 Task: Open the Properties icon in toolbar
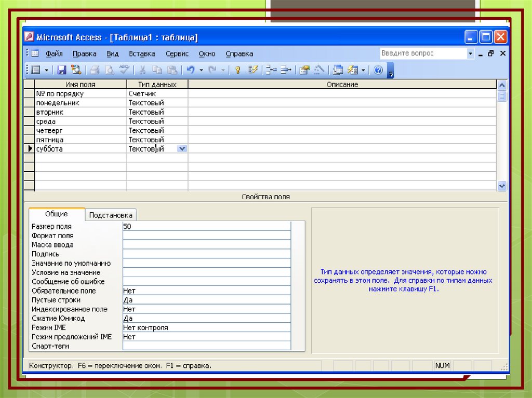(305, 70)
